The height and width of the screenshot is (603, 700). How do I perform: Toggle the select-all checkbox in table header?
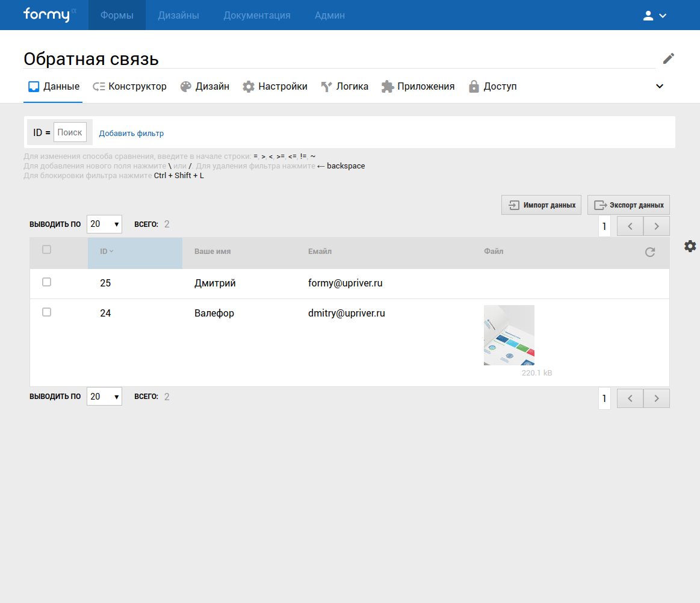46,250
